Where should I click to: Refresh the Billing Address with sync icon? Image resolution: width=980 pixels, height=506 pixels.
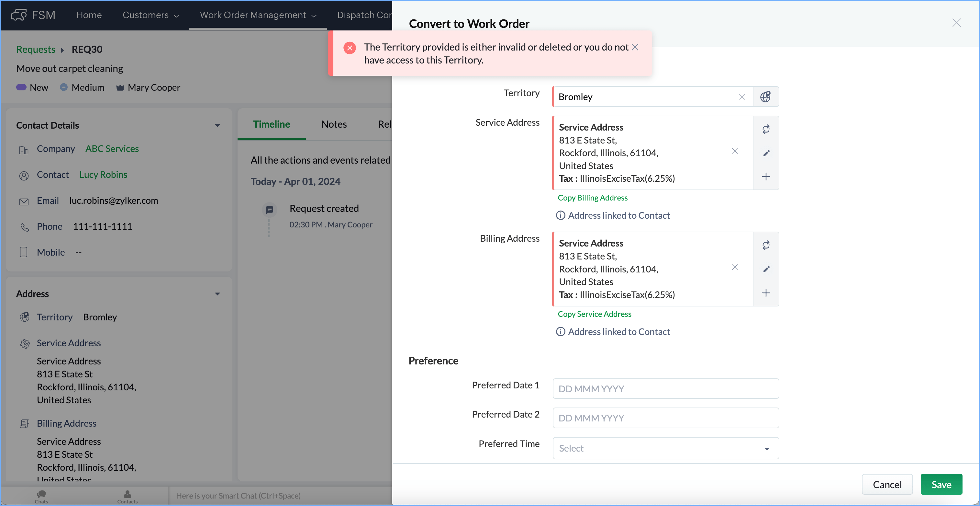766,245
